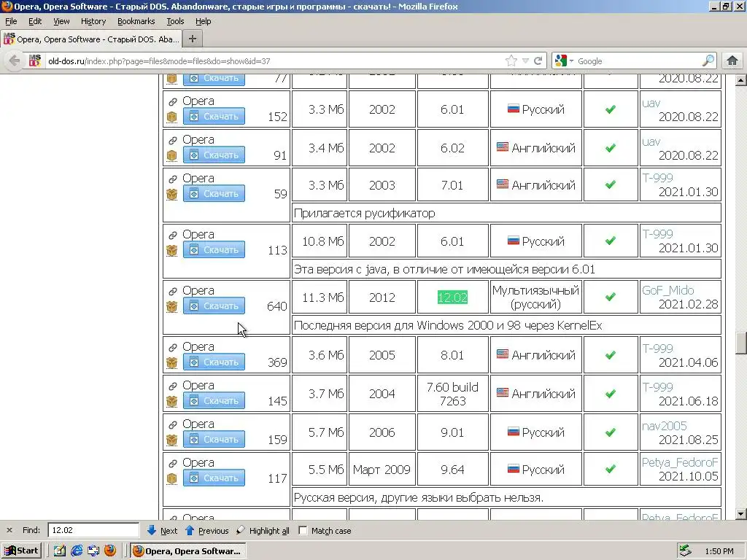Image resolution: width=747 pixels, height=560 pixels.
Task: Open uploader link Petya_FedoroF in 9.64 row
Action: point(680,462)
